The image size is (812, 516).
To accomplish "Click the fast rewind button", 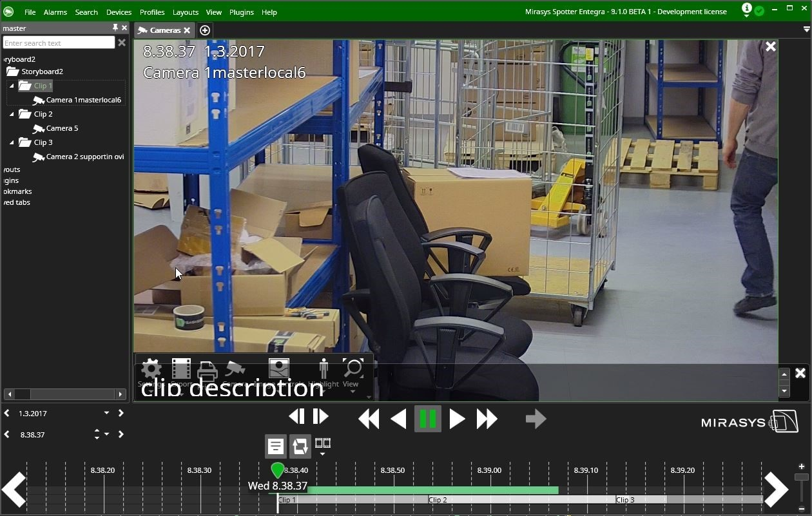I will coord(369,419).
